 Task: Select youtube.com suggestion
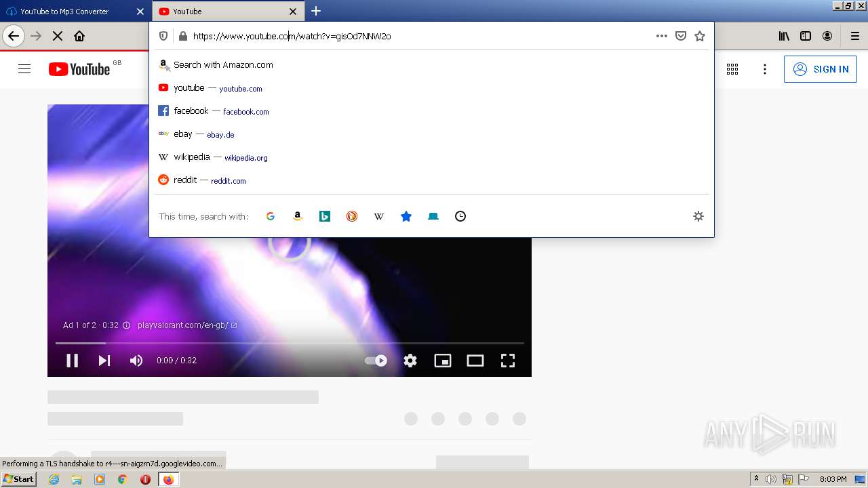click(432, 88)
